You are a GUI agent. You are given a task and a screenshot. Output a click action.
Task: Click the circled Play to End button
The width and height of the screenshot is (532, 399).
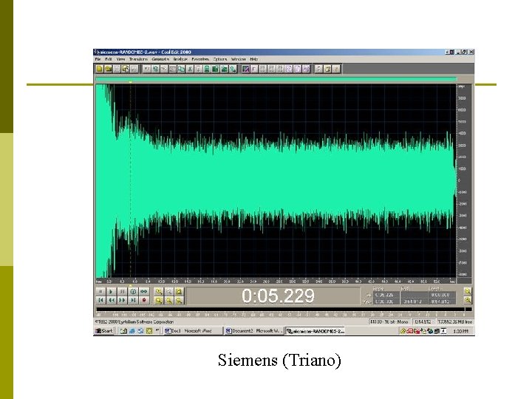[x=133, y=291]
